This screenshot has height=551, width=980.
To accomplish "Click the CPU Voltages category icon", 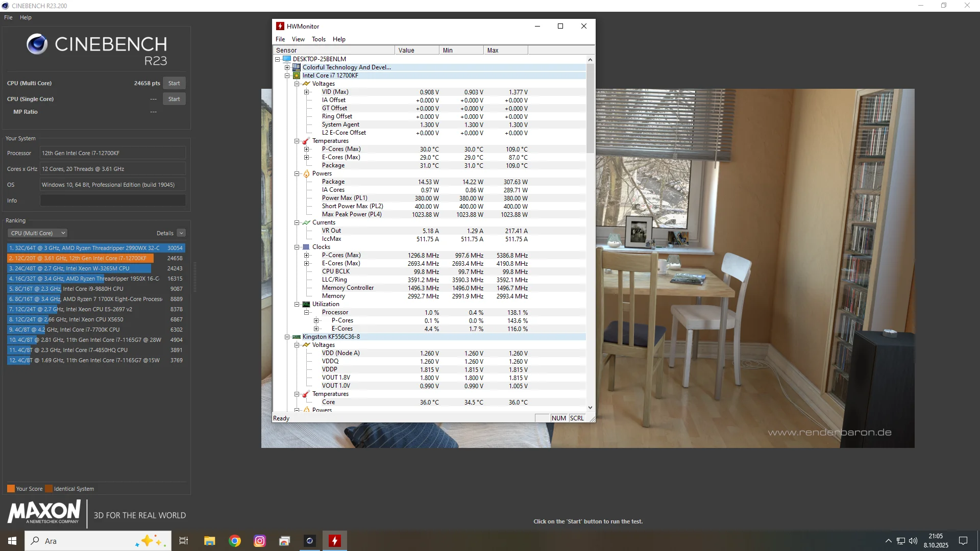I will [x=306, y=84].
